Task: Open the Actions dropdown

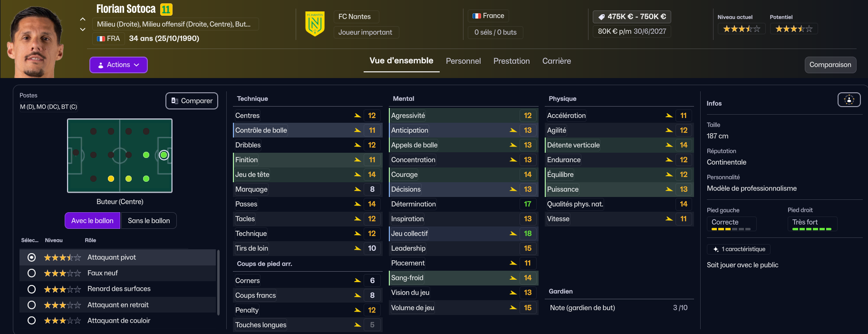Action: click(118, 65)
